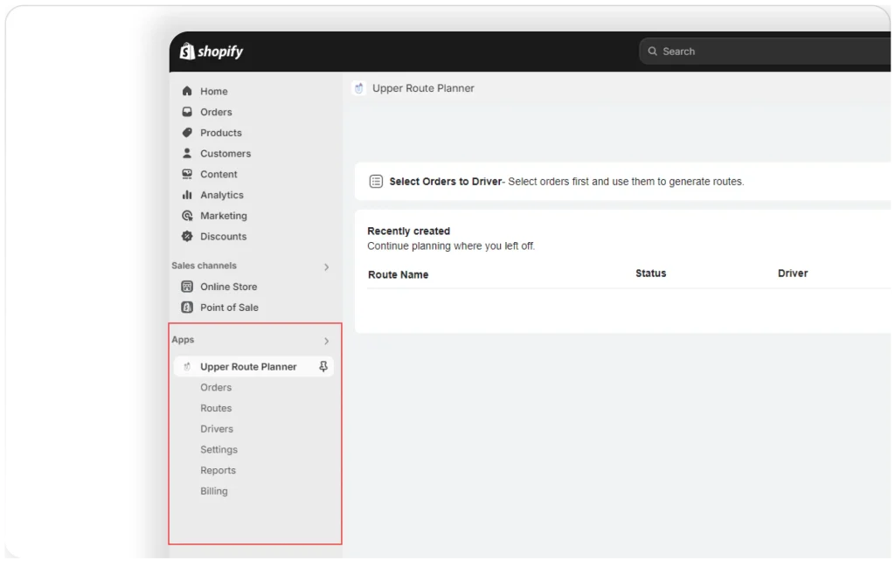Open the Content section
This screenshot has width=895, height=588.
tap(219, 175)
